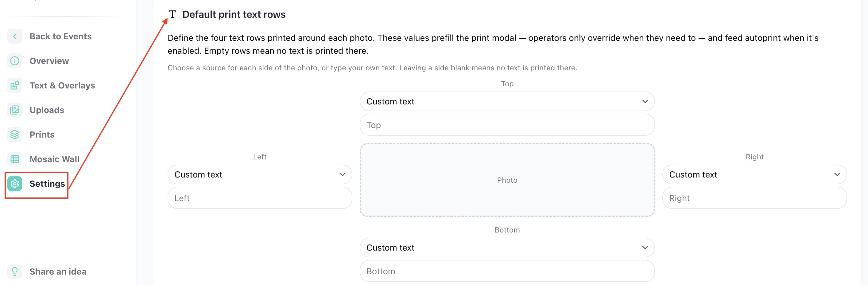Image resolution: width=868 pixels, height=285 pixels.
Task: Click the Settings gear icon
Action: (x=15, y=184)
